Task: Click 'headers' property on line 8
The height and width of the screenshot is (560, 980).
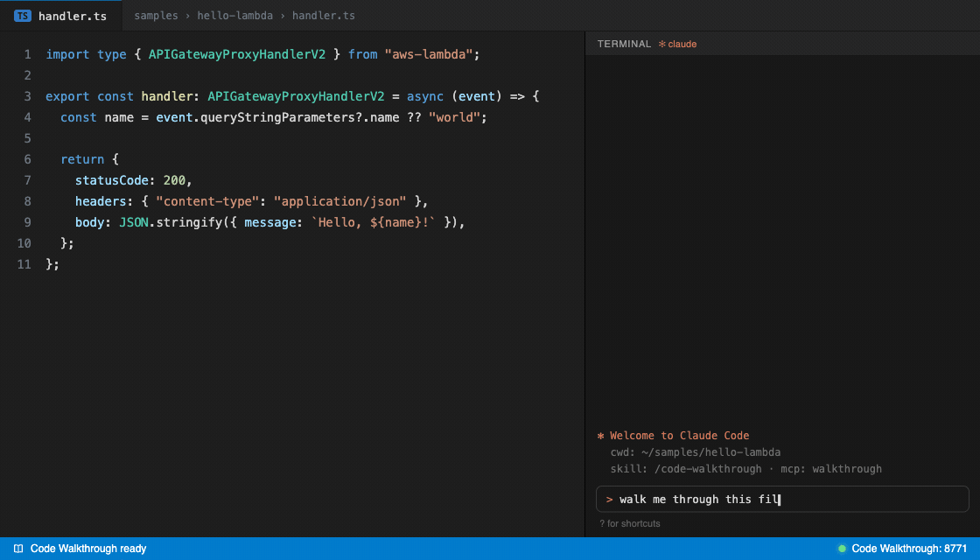Action: tap(101, 201)
